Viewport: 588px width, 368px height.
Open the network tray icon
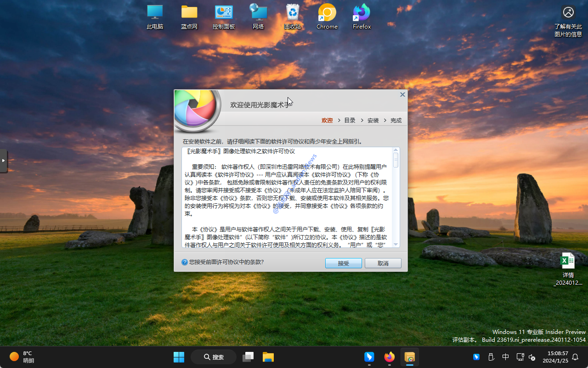[520, 357]
